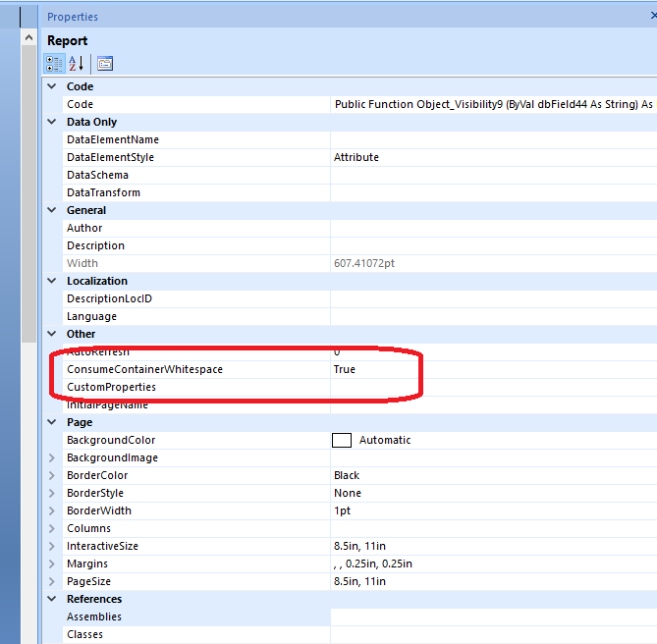This screenshot has height=644, width=657.
Task: Click the BorderColor value Black
Action: click(x=347, y=475)
